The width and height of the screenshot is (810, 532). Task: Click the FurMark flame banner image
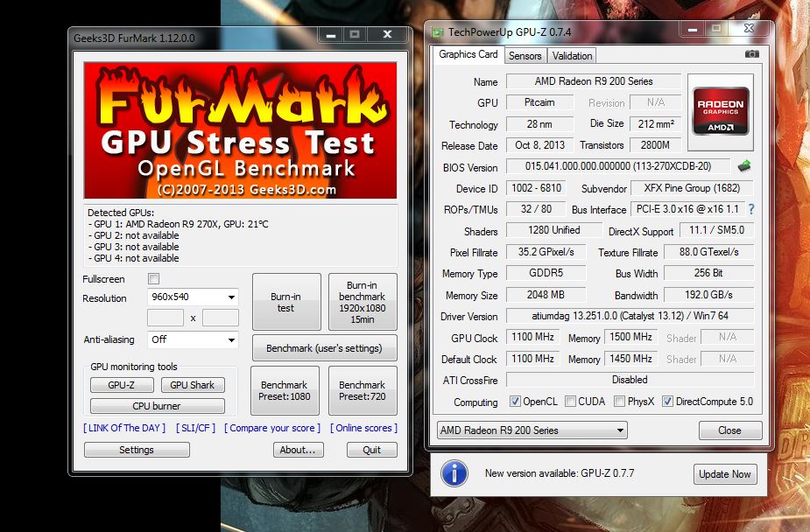point(240,130)
